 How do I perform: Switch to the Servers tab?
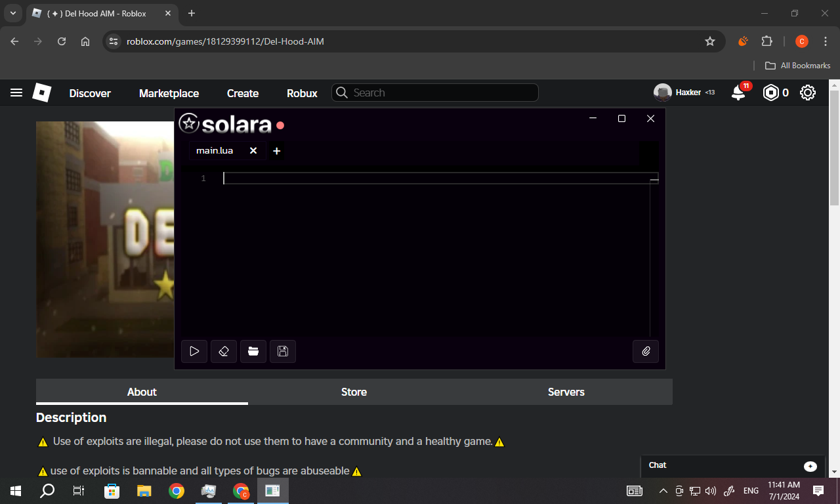click(x=566, y=392)
